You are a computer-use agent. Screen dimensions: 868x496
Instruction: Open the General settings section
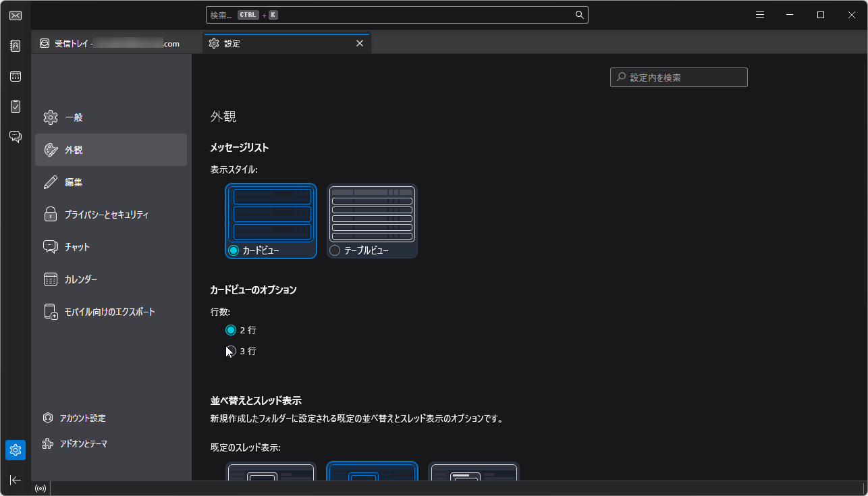tap(73, 117)
